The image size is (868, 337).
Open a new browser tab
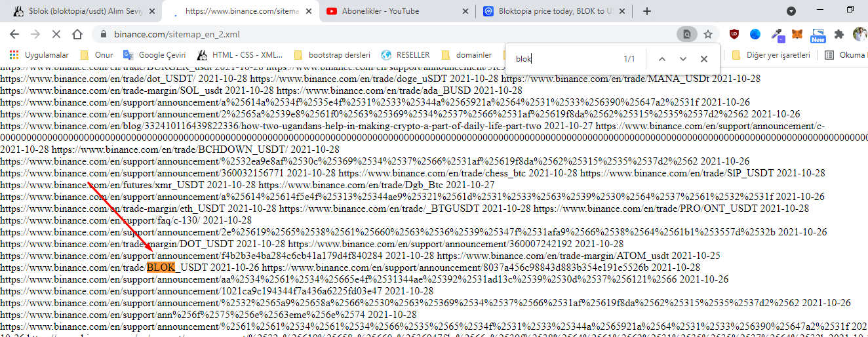click(x=647, y=11)
